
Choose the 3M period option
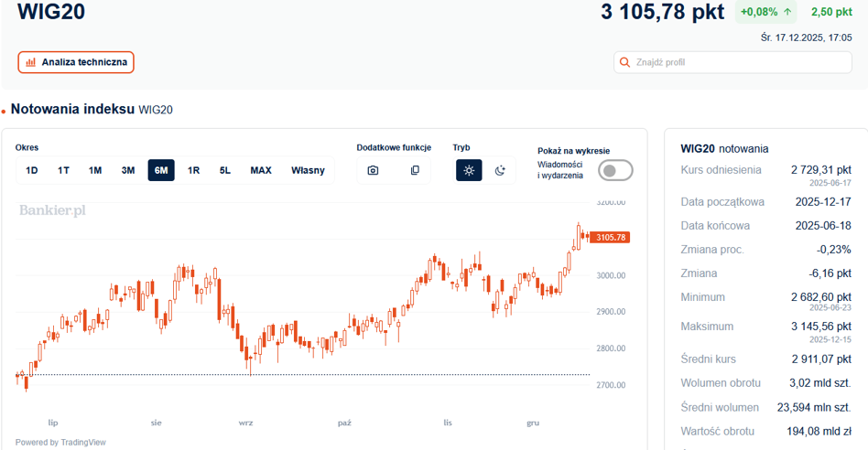(x=128, y=170)
